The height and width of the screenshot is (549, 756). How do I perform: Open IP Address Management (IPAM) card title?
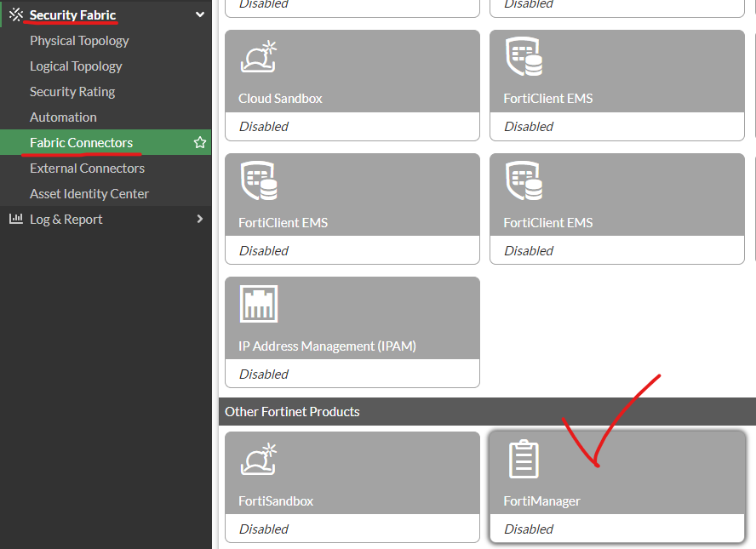click(327, 346)
